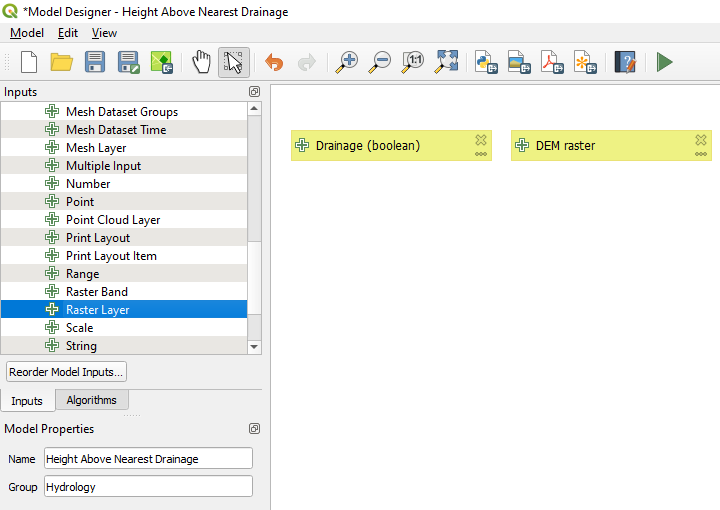Open edit options on DEM raster box
The image size is (720, 510).
pos(701,154)
